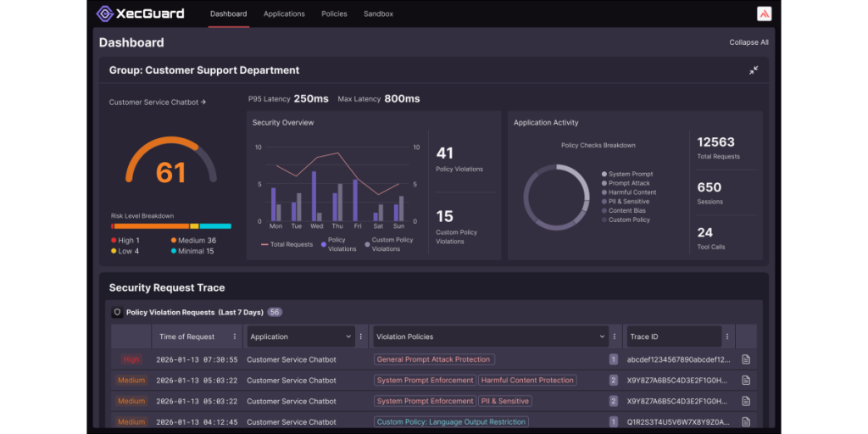Toggle Custom Policy Violations legend entry

point(388,244)
